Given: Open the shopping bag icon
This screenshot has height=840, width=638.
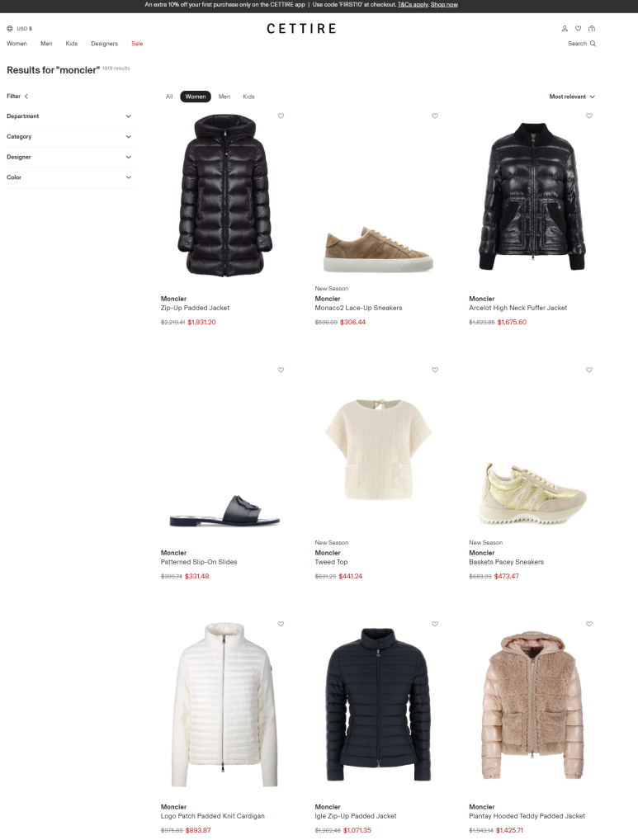Looking at the screenshot, I should click(x=592, y=28).
